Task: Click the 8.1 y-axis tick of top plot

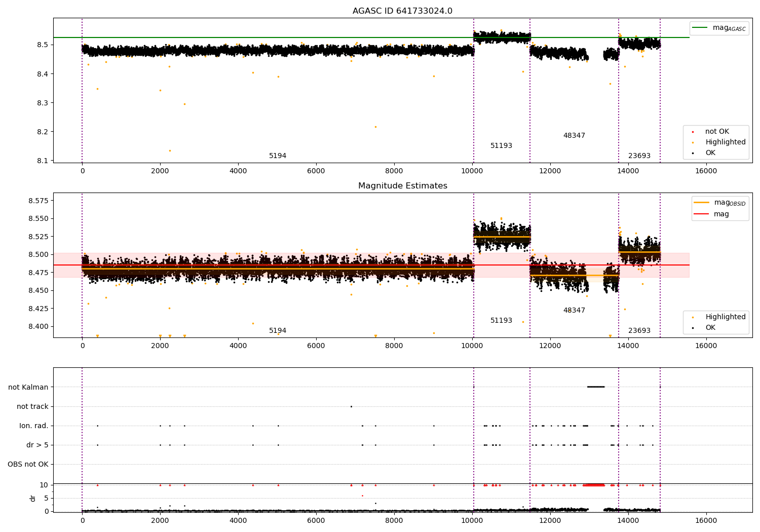Action: [x=43, y=161]
